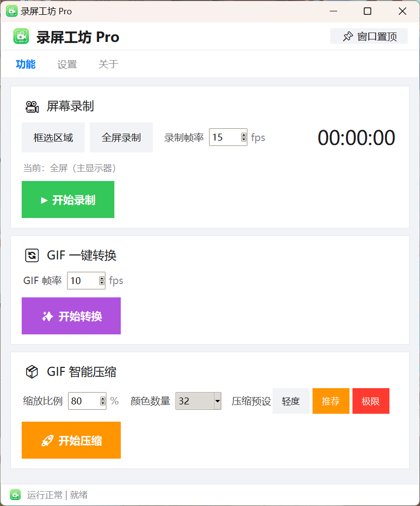Screen dimensions: 420x506
Task: Open the 设置 tab
Action: click(x=67, y=64)
